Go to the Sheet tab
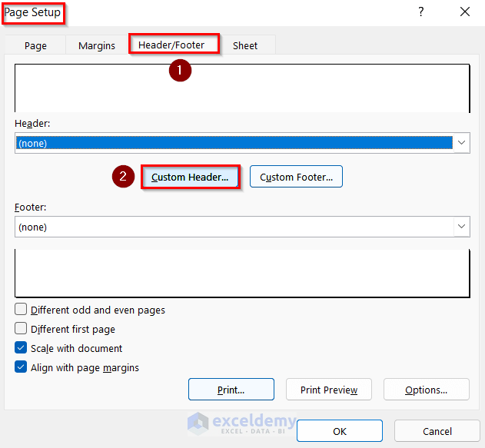Viewport: 485px width, 448px height. click(x=245, y=45)
